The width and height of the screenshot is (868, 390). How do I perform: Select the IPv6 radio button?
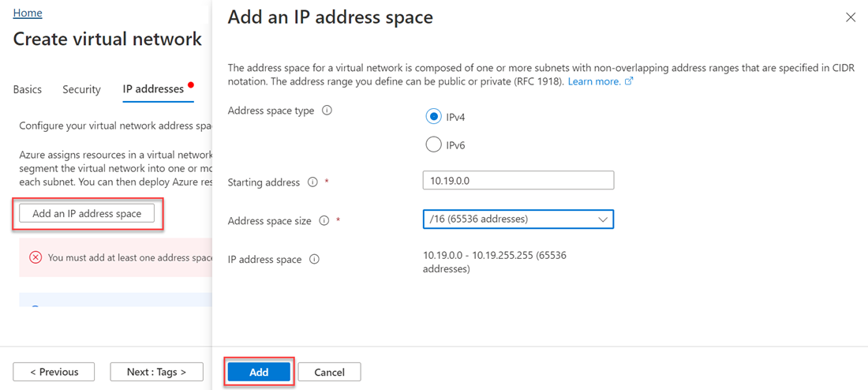tap(433, 144)
